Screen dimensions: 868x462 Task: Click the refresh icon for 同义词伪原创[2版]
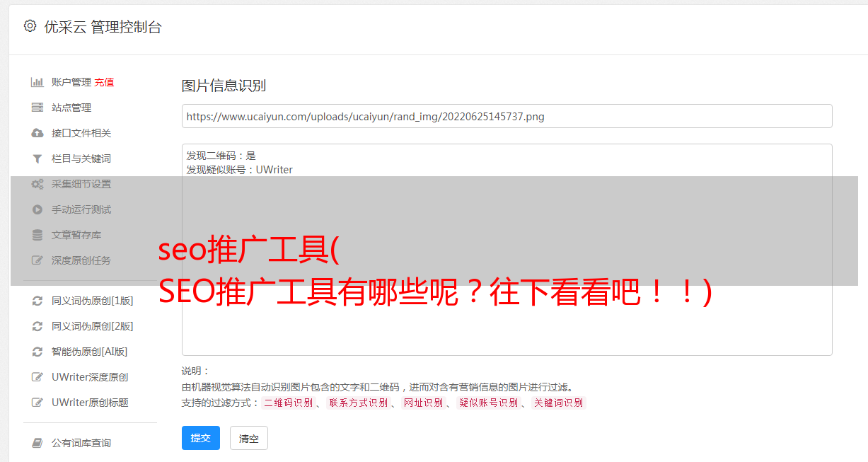[x=37, y=326]
